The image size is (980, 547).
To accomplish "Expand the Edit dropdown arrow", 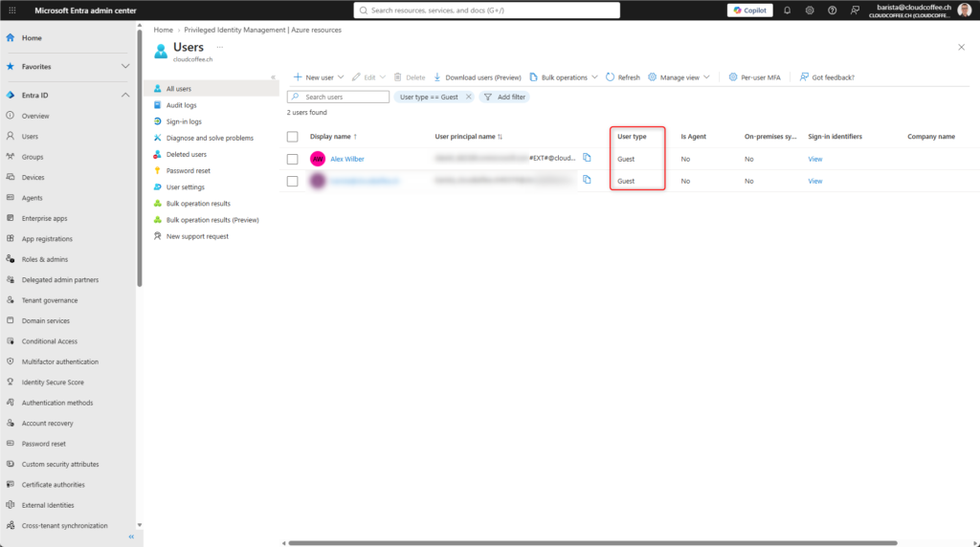I will tap(383, 77).
